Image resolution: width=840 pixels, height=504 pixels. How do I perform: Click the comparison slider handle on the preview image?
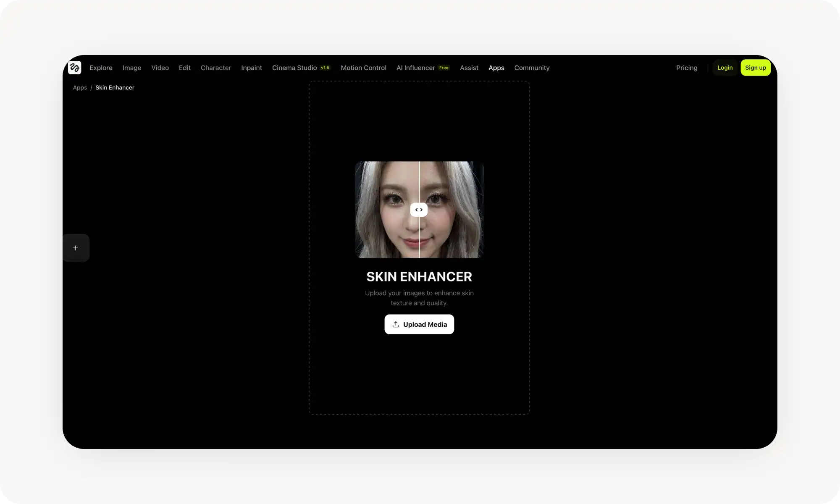[419, 209]
